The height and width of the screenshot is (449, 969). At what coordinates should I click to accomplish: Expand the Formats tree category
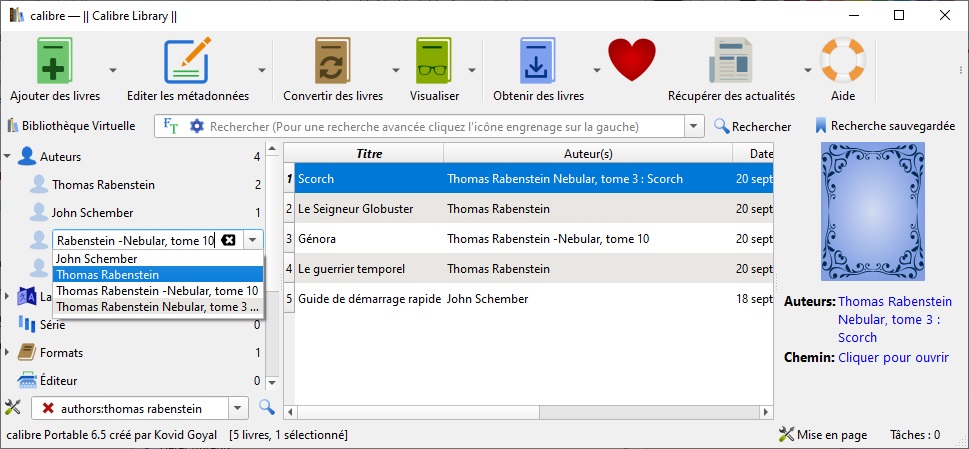pyautogui.click(x=7, y=353)
